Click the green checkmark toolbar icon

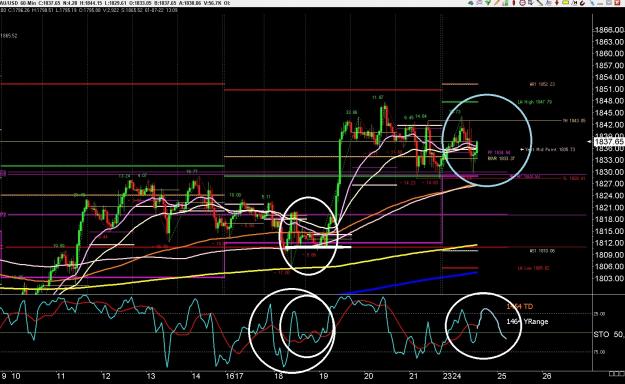coord(487,3)
